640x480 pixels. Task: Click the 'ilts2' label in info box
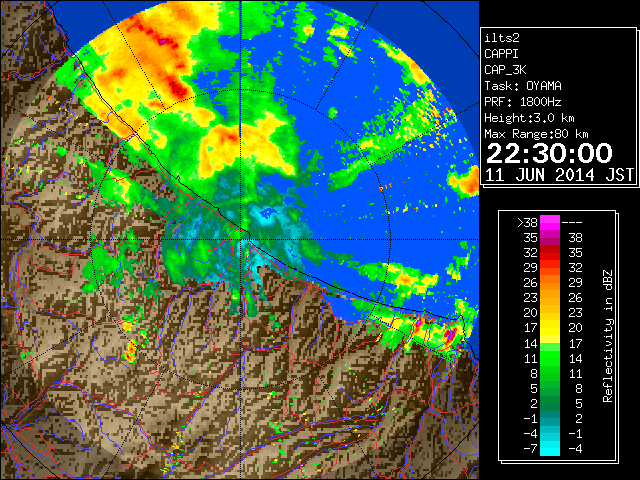[x=502, y=38]
